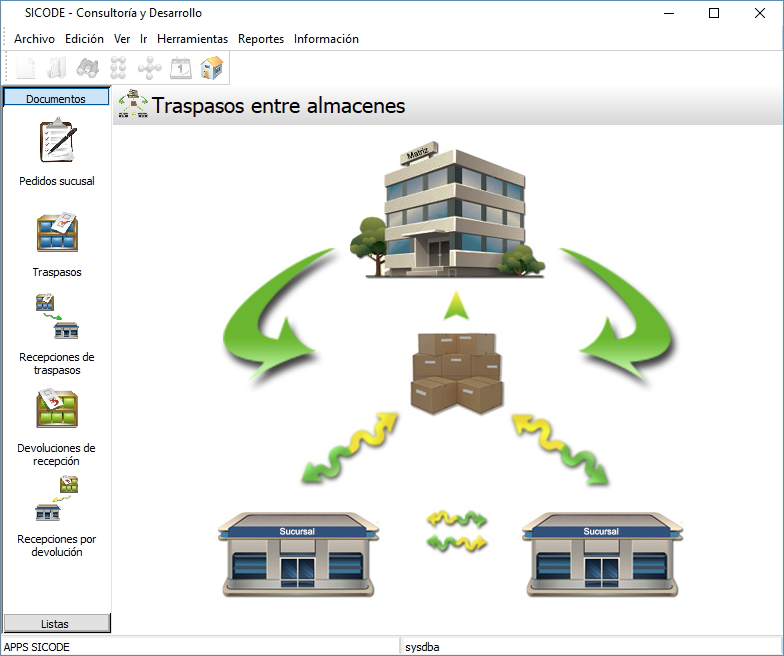Open the Archivo menu
The height and width of the screenshot is (656, 784).
(x=34, y=39)
